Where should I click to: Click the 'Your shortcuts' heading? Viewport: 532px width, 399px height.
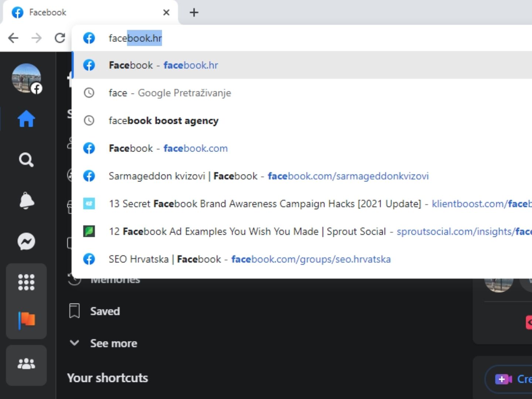point(108,378)
